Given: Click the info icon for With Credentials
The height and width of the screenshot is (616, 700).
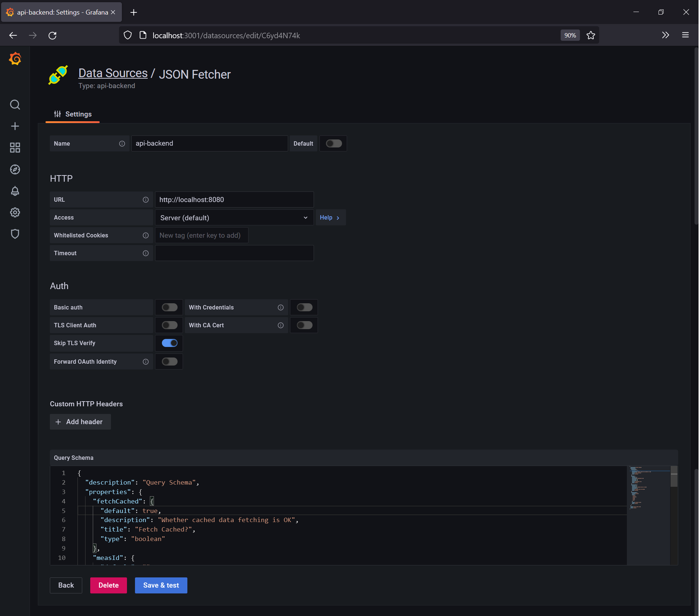Looking at the screenshot, I should [281, 308].
